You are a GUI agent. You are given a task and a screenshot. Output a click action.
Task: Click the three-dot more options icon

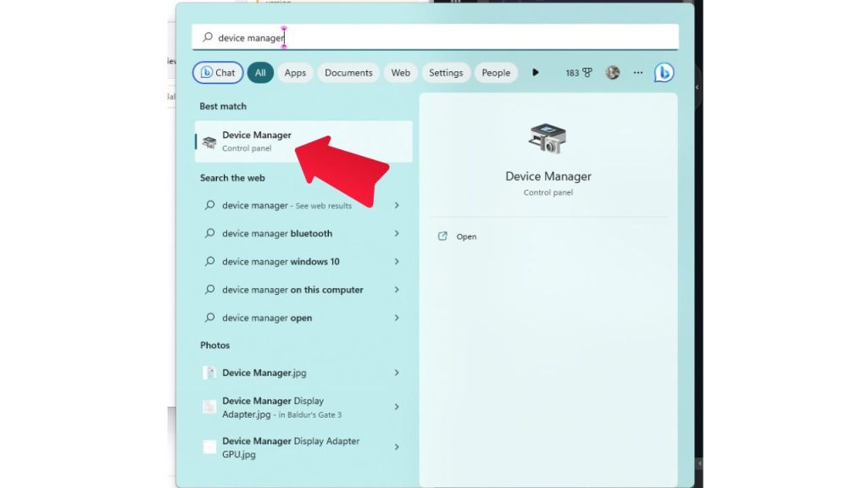[x=637, y=73]
